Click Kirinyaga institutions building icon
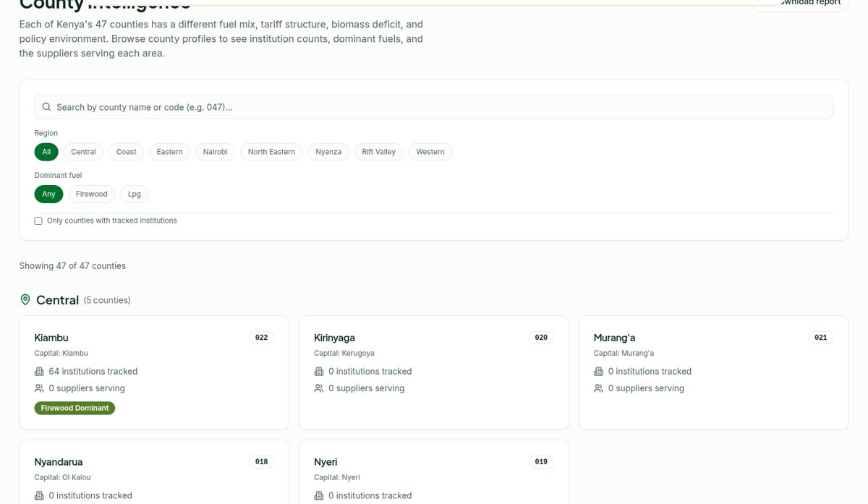868x504 pixels. click(x=319, y=371)
